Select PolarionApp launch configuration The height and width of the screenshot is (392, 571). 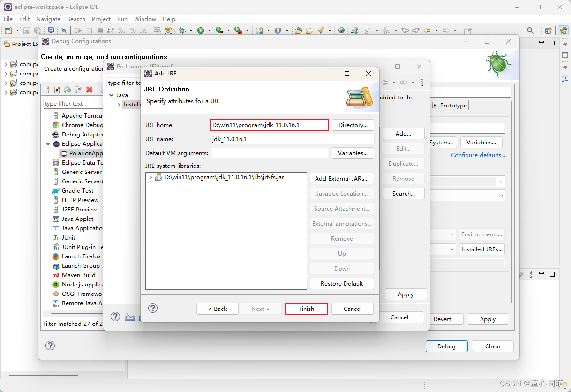(81, 153)
